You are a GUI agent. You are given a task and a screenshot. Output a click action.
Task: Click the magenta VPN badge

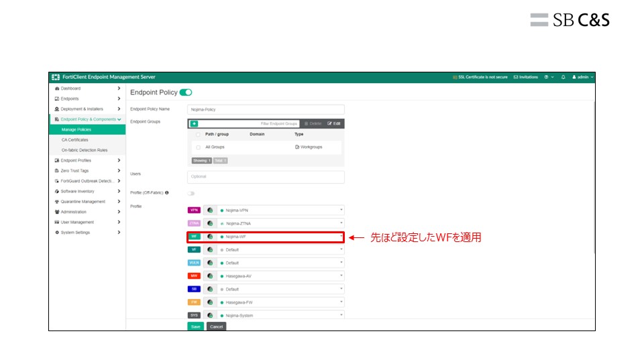coord(194,210)
